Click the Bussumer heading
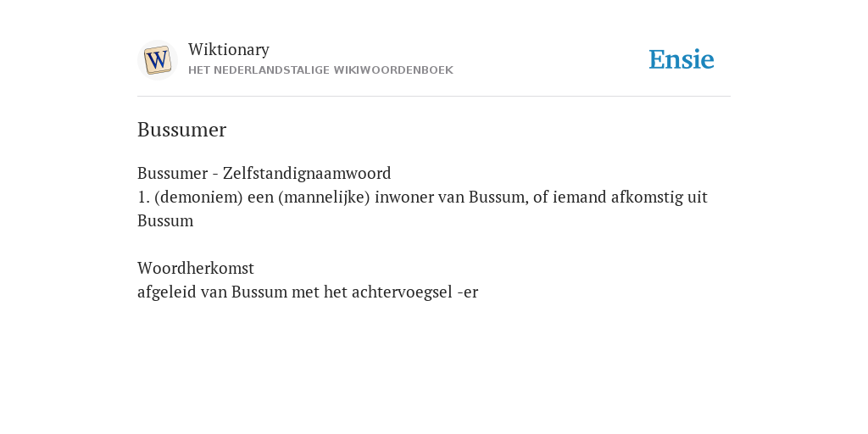The image size is (868, 434). (181, 130)
